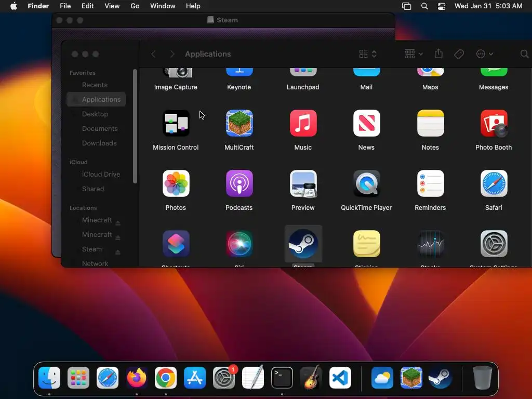This screenshot has height=399, width=532.
Task: Open the Window menu
Action: coord(163,6)
